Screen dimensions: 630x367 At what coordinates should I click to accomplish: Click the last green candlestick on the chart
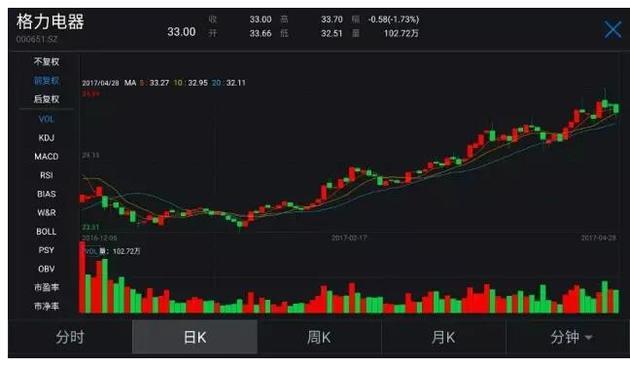(616, 108)
